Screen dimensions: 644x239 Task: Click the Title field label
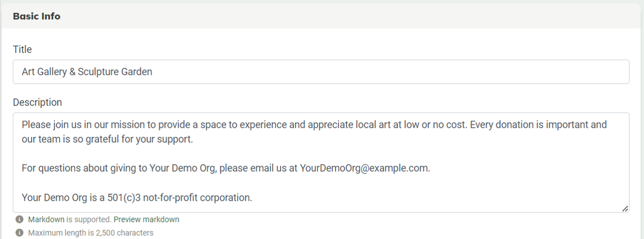coord(22,49)
